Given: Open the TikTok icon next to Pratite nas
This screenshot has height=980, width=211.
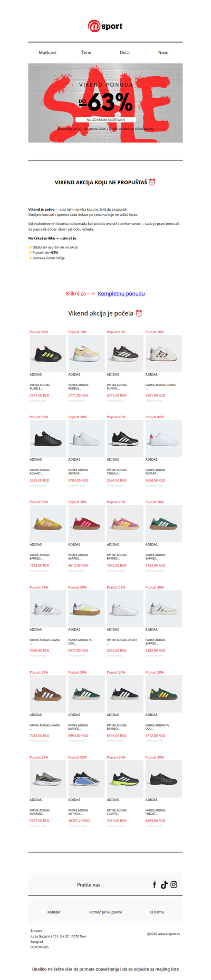Looking at the screenshot, I should click(164, 884).
